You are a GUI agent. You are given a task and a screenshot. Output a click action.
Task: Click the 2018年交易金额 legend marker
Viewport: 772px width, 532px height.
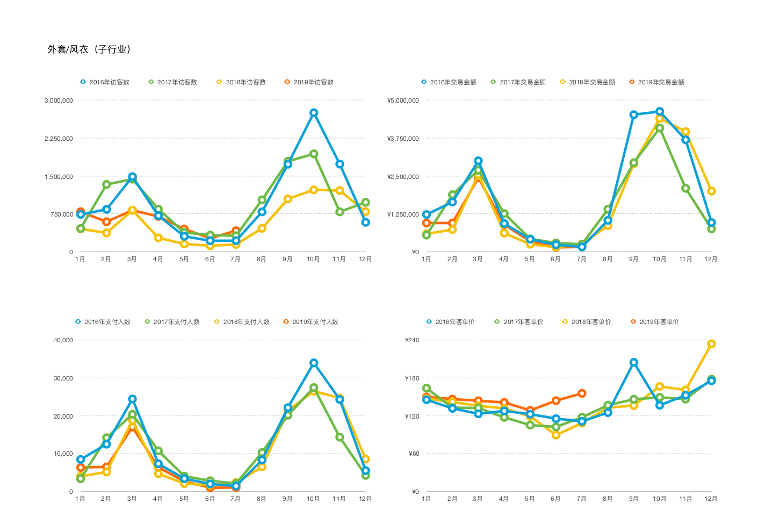point(562,82)
